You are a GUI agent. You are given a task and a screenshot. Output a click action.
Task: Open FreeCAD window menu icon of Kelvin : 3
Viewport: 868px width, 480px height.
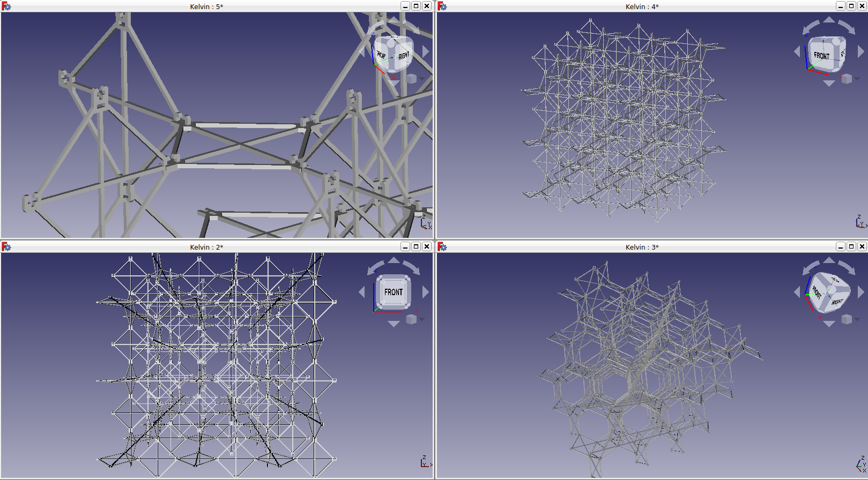(x=442, y=246)
